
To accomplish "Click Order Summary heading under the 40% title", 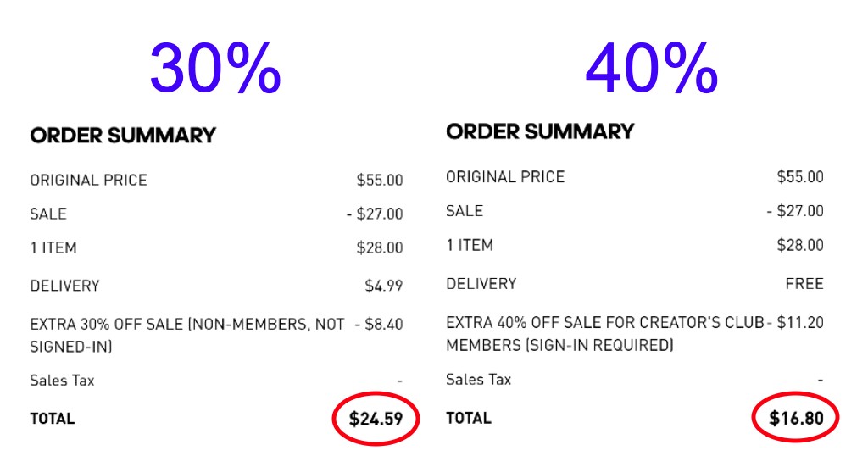I will [x=540, y=131].
